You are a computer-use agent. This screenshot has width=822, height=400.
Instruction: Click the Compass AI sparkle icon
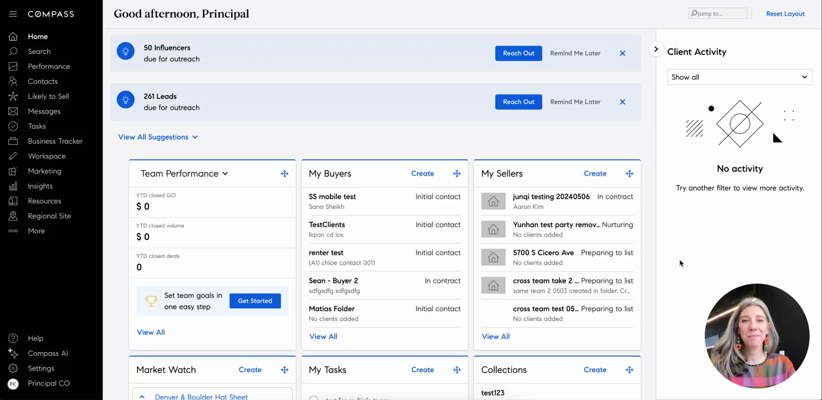tap(13, 353)
